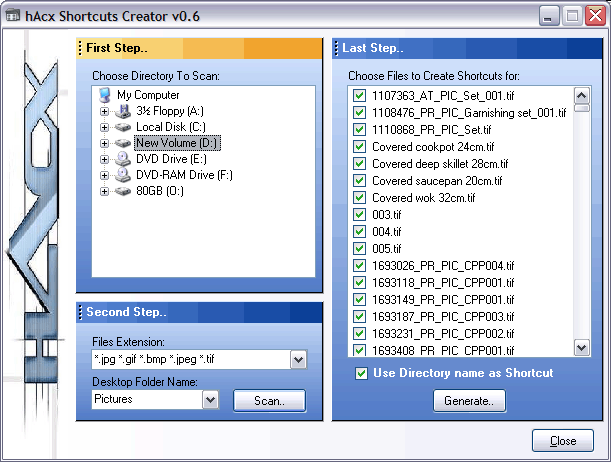Screen dimensions: 611x462
Task: Open the Desktop Folder Name dropdown
Action: click(210, 400)
